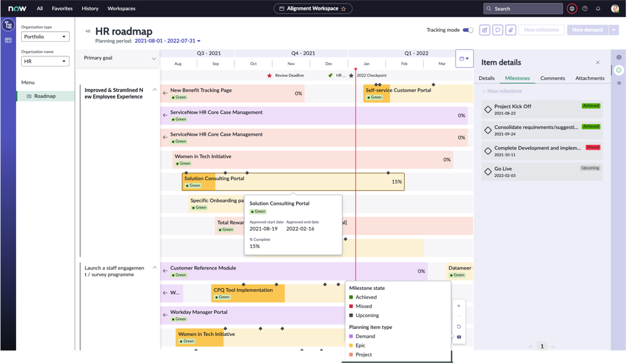Select the Solution Consulting Portal bar
Image resolution: width=627 pixels, height=364 pixels.
click(x=293, y=182)
